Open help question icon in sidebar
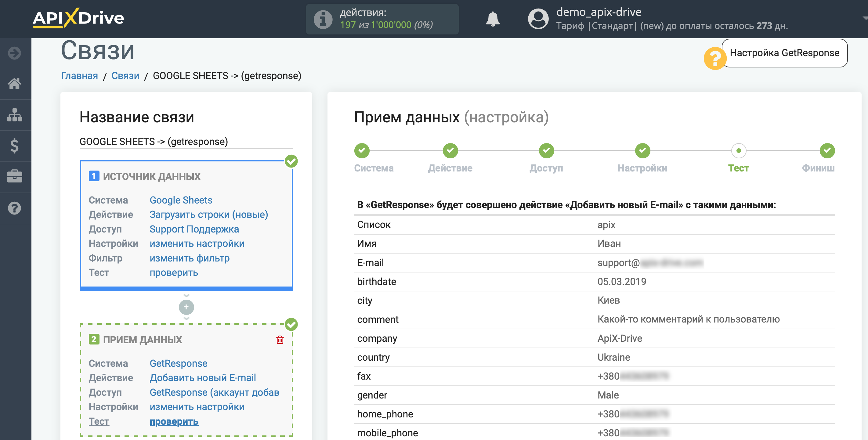This screenshot has height=440, width=868. click(14, 208)
